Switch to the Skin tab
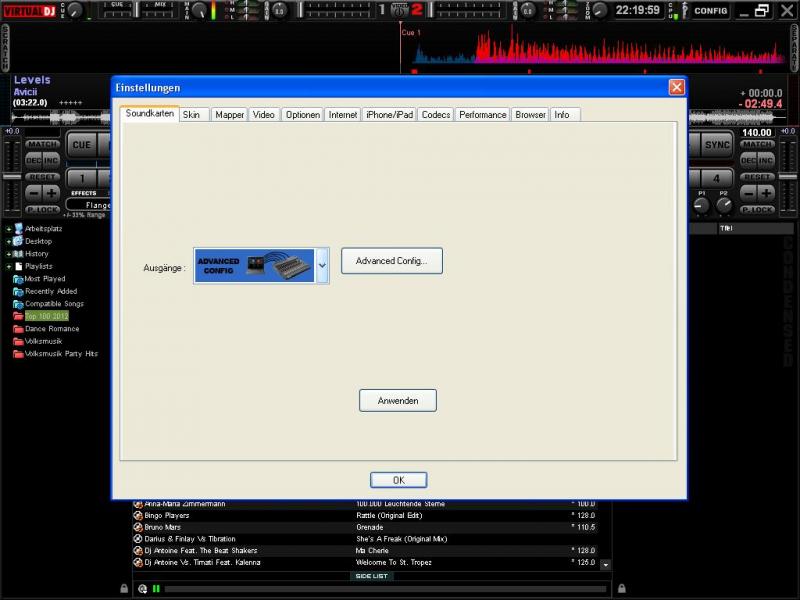800x600 pixels. pyautogui.click(x=194, y=115)
